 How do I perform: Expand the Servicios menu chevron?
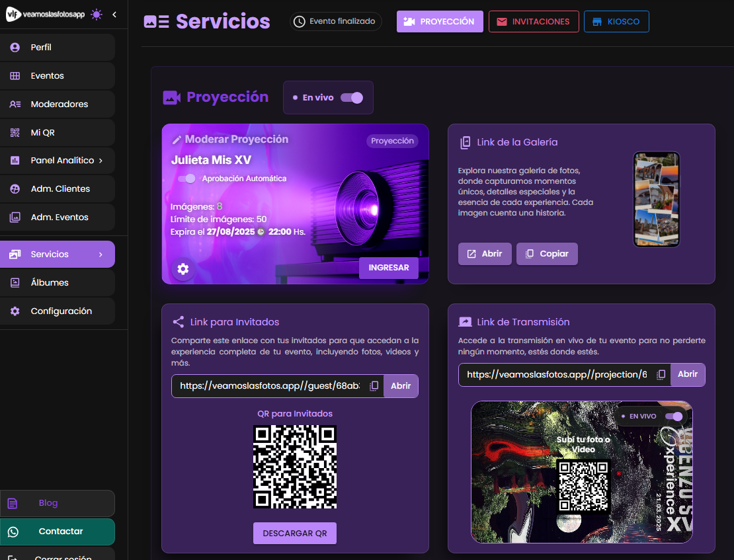[101, 255]
